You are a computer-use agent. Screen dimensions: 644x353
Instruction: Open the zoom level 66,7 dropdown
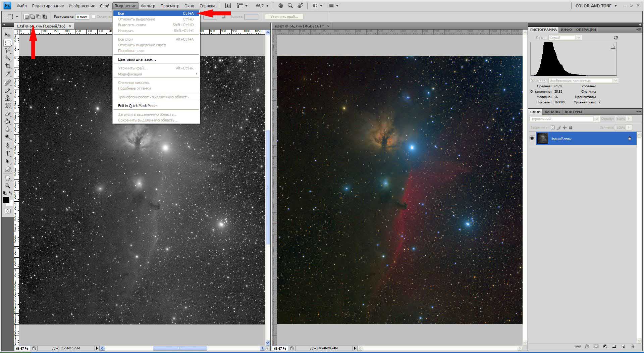point(267,6)
